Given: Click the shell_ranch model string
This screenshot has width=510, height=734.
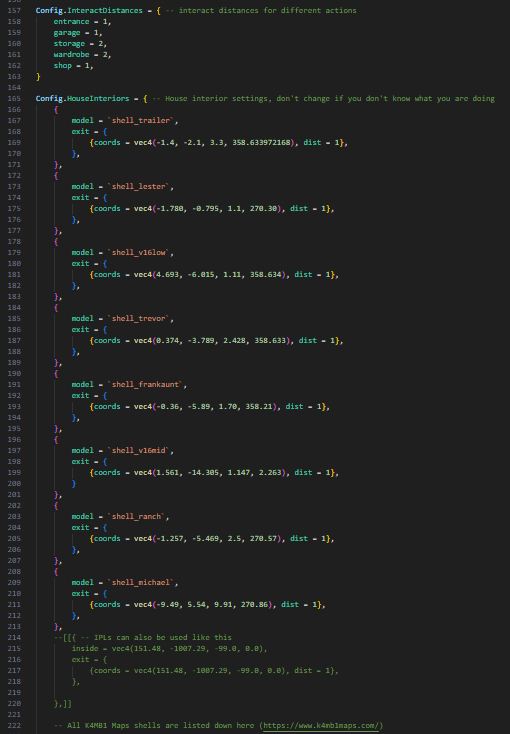Looking at the screenshot, I should (x=138, y=516).
